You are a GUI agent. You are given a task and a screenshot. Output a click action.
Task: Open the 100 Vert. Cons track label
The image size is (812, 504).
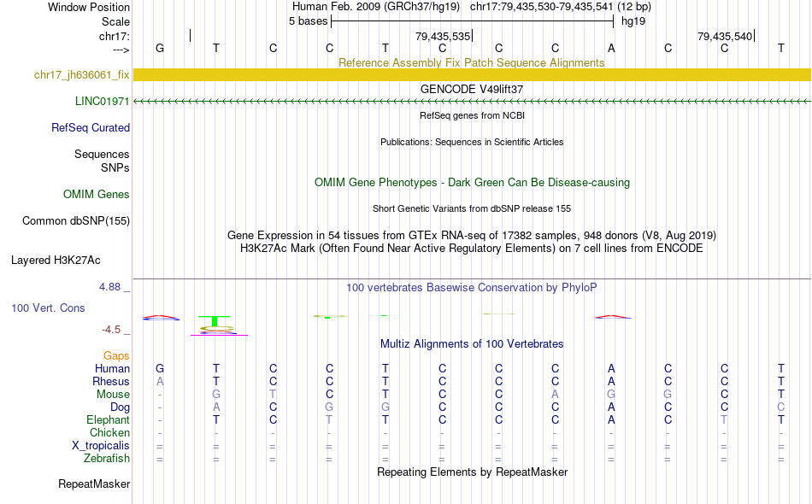pos(48,308)
